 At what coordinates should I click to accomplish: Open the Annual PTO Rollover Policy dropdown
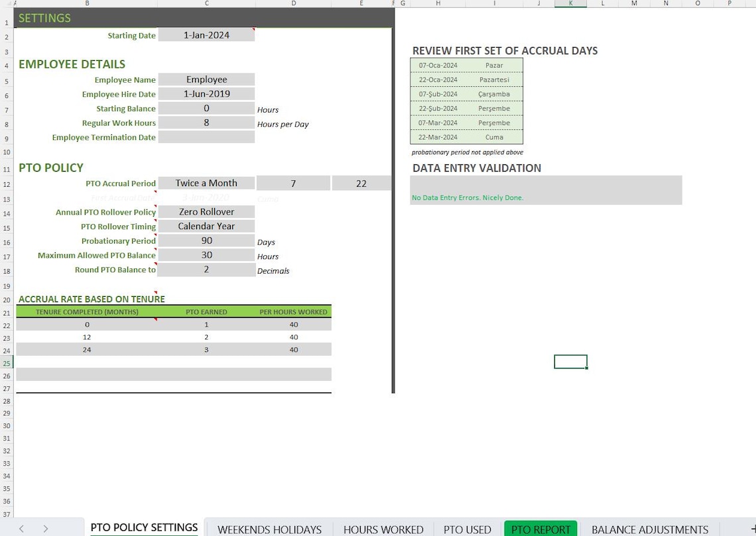(x=206, y=212)
